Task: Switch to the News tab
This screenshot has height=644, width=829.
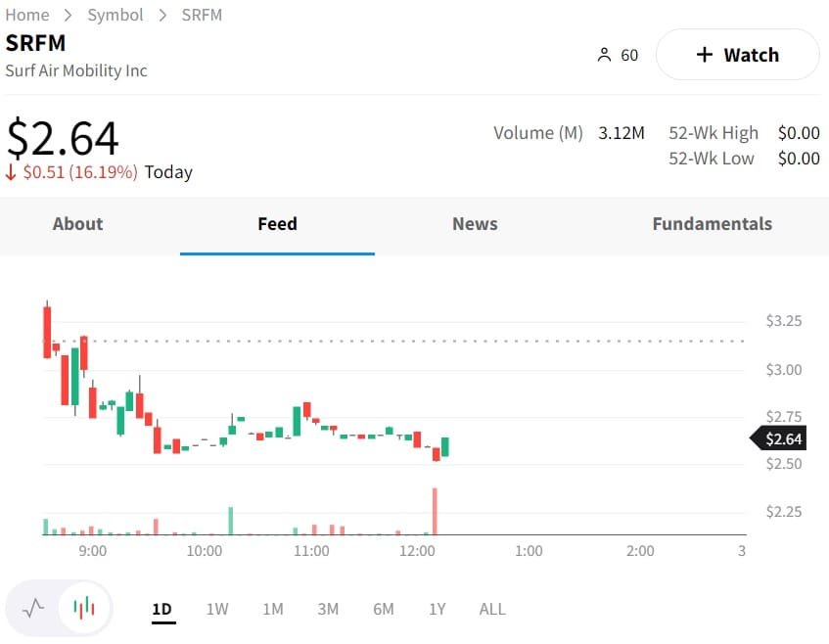Action: (x=475, y=224)
